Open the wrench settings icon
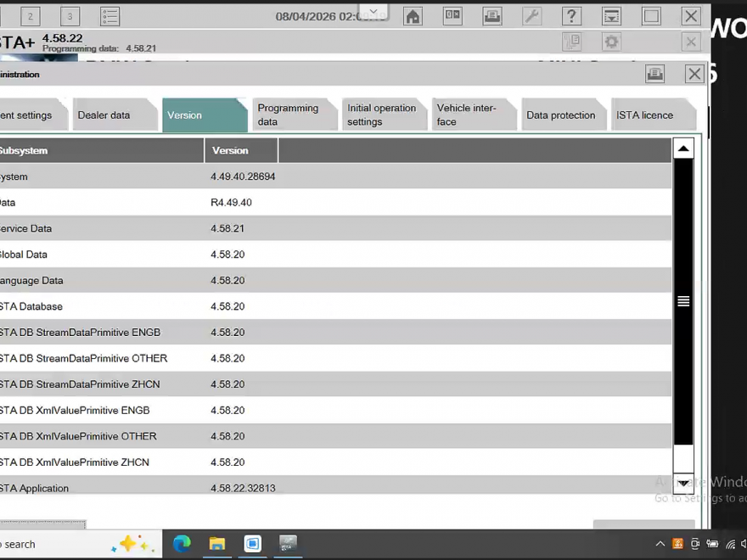 coord(532,16)
